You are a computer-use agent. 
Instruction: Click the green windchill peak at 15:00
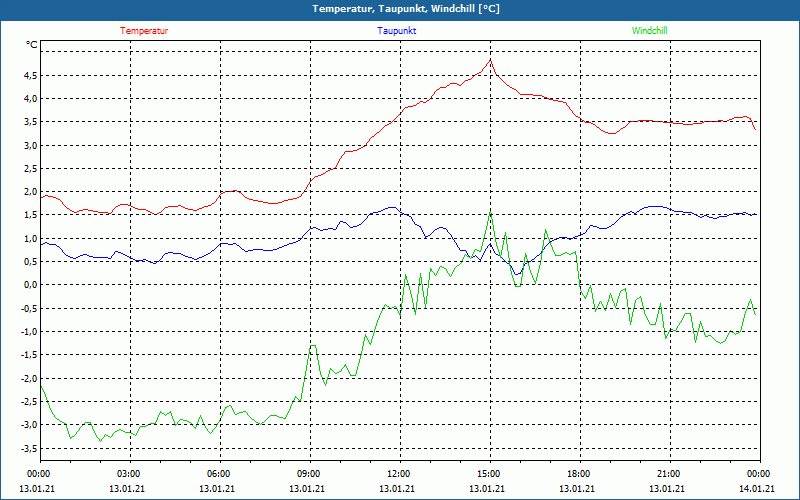(x=490, y=212)
